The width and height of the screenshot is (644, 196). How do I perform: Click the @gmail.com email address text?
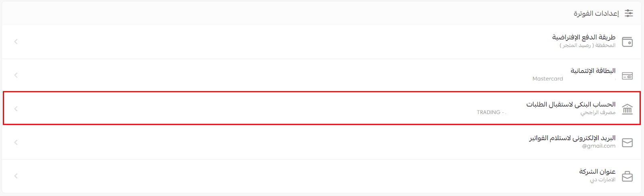tap(599, 146)
